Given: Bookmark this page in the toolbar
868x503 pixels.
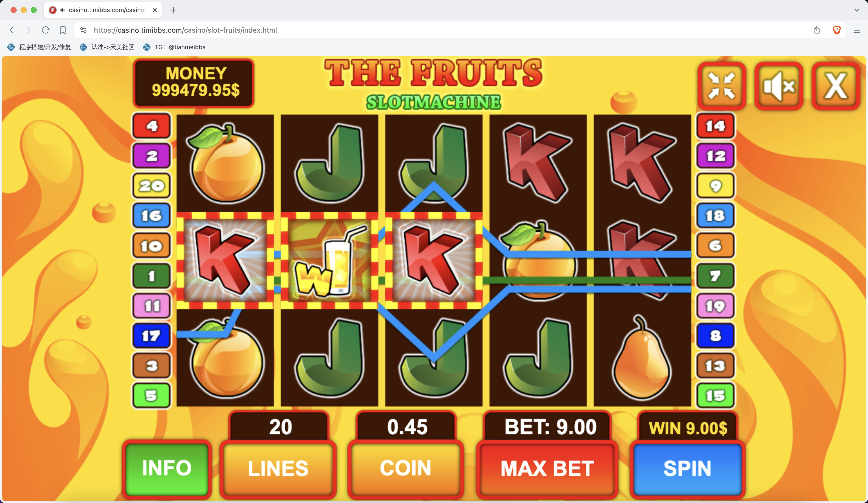Looking at the screenshot, I should pyautogui.click(x=63, y=30).
